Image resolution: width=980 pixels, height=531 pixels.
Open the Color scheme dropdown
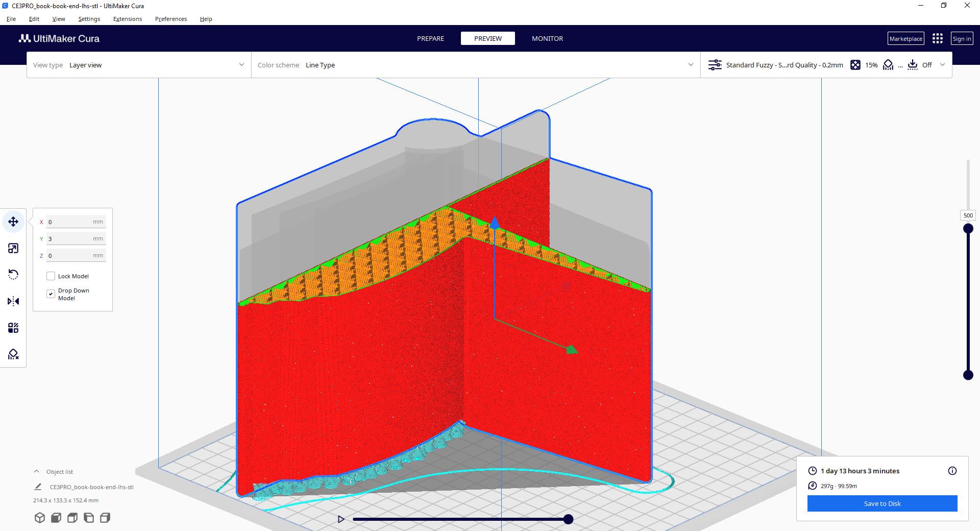[x=476, y=65]
